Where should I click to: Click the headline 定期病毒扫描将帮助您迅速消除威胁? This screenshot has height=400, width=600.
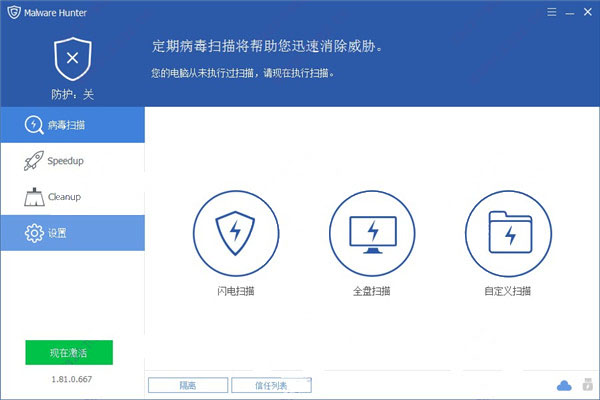point(267,46)
